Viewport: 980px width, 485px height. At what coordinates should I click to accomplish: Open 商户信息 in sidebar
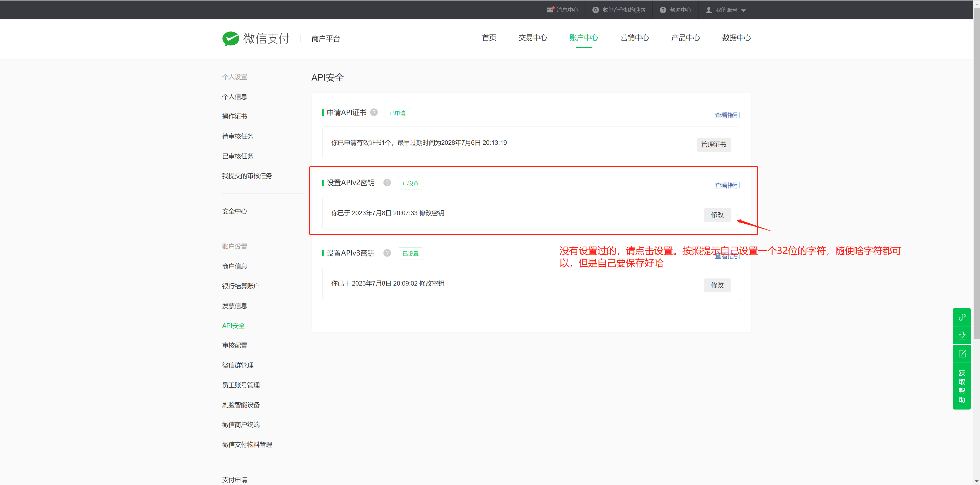234,266
